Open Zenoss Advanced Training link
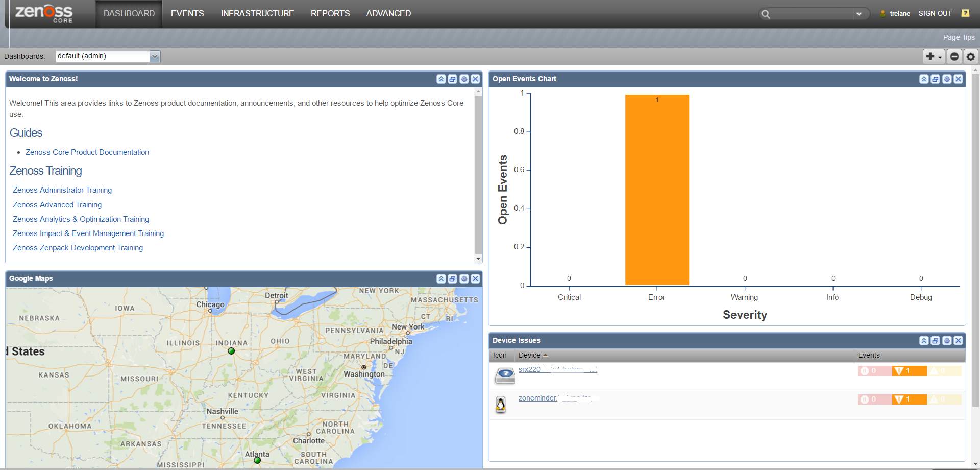The width and height of the screenshot is (980, 470). 57,205
